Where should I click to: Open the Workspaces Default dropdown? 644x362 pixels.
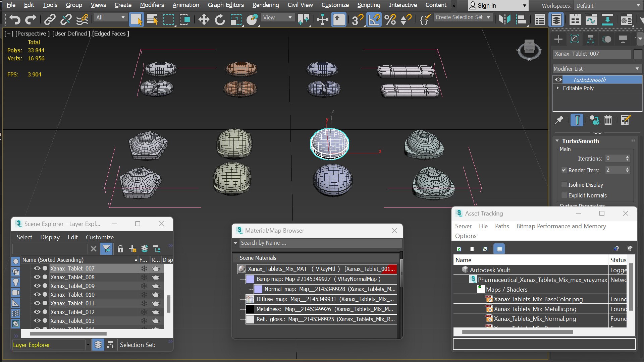click(608, 6)
